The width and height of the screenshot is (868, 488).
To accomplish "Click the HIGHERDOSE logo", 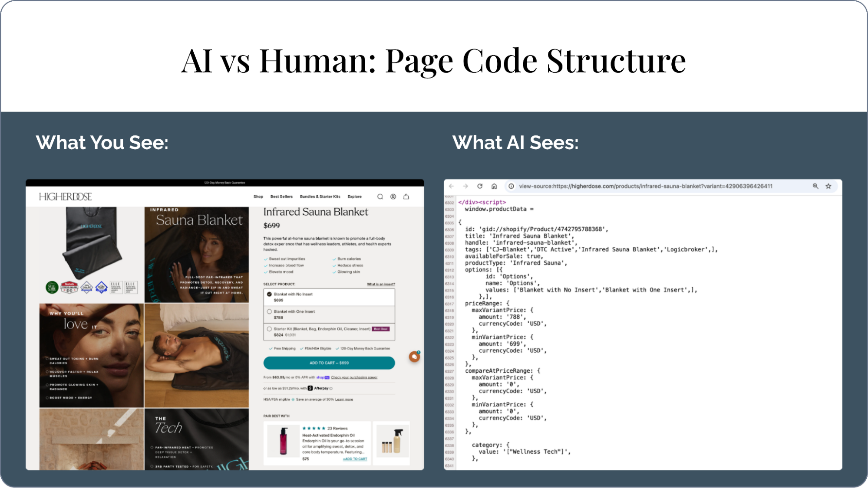I will 66,197.
